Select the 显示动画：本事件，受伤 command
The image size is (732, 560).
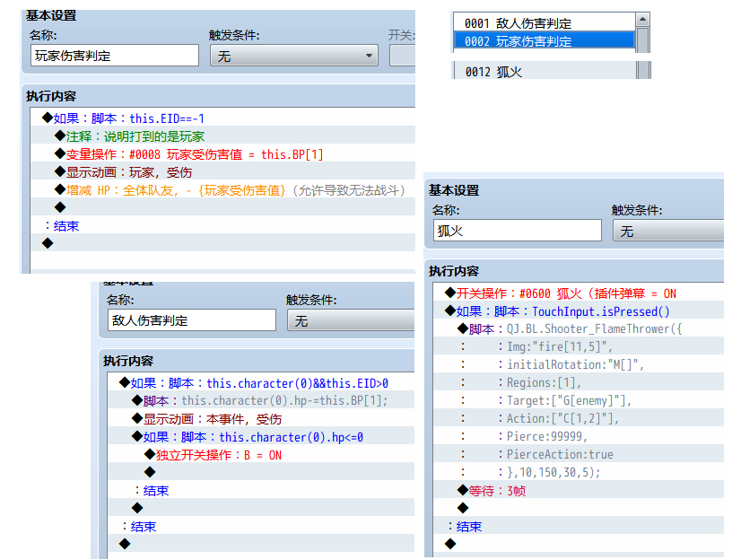[261, 419]
